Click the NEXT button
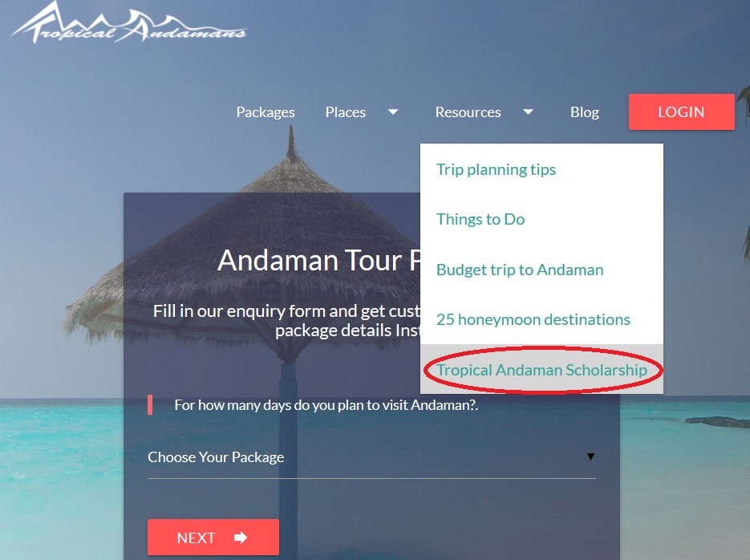The image size is (750, 560). (213, 538)
